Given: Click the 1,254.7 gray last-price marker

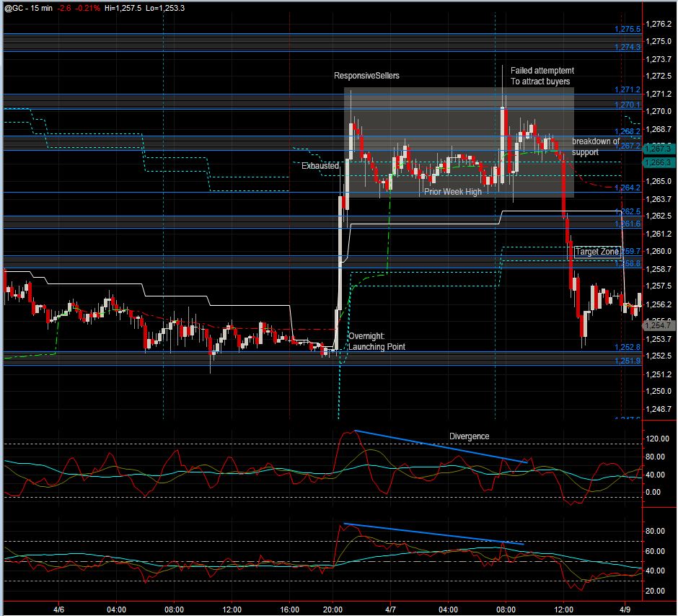Looking at the screenshot, I should pyautogui.click(x=659, y=325).
